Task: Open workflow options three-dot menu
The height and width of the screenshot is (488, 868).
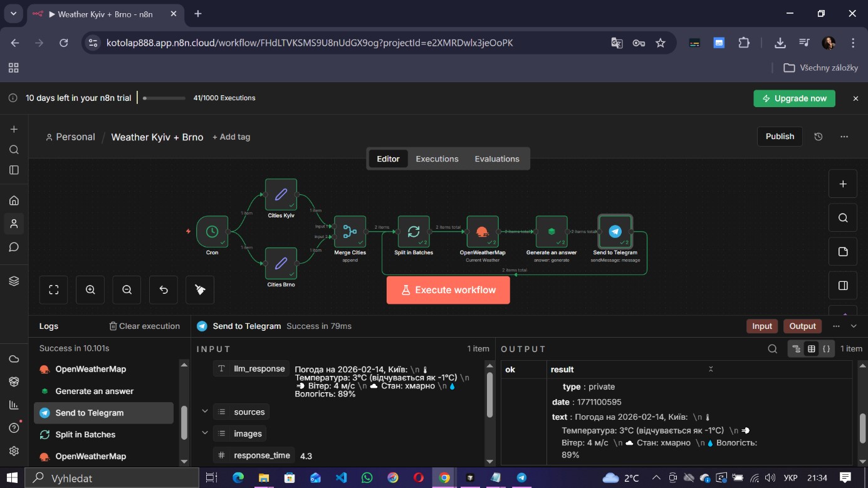Action: click(x=844, y=137)
